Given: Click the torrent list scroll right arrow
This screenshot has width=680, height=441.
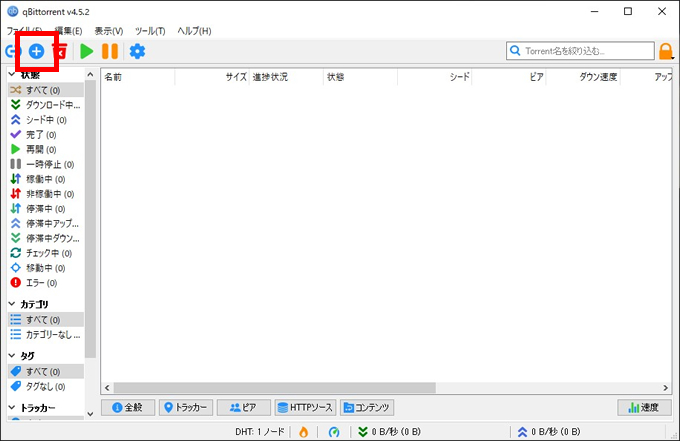Looking at the screenshot, I should pyautogui.click(x=666, y=388).
